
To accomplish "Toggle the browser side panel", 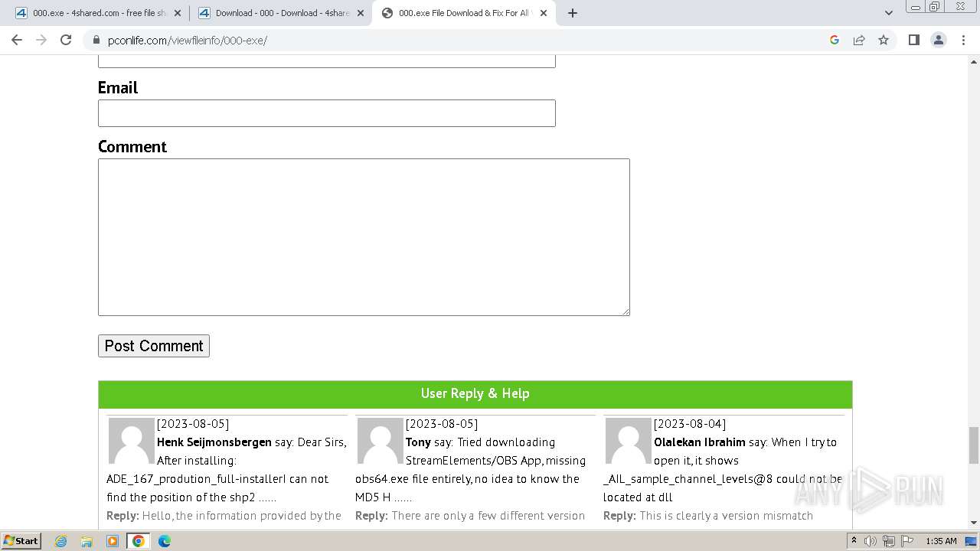I will [x=913, y=40].
